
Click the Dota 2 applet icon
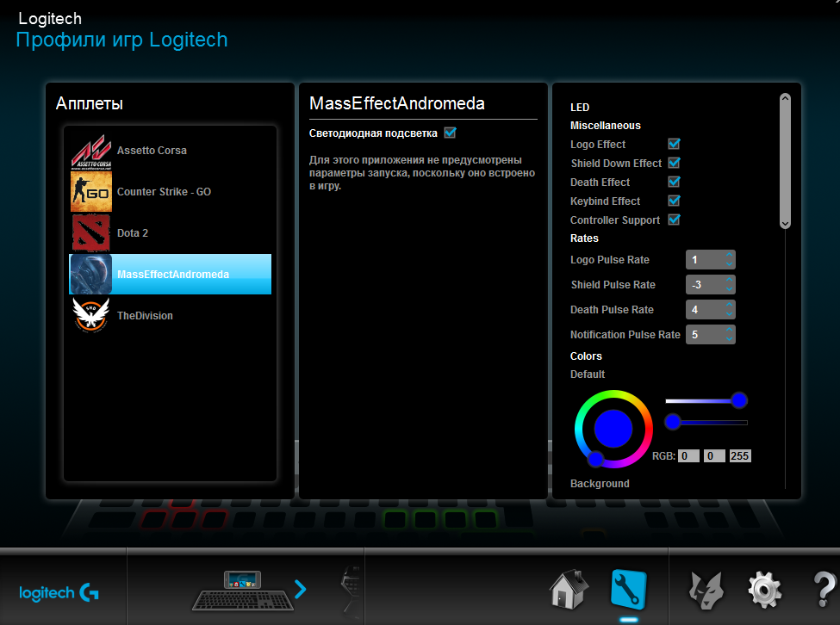91,232
